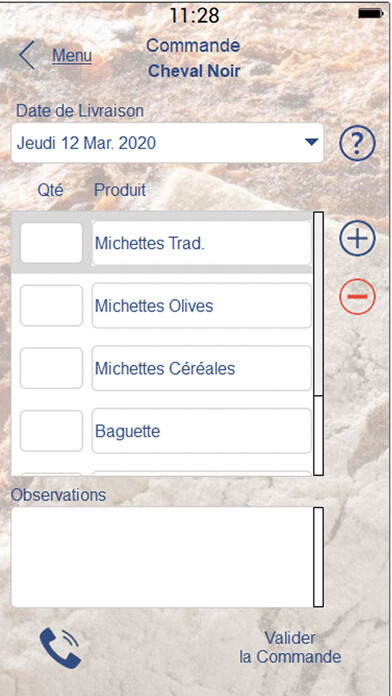Select the Michettes Céréales product field

202,368
